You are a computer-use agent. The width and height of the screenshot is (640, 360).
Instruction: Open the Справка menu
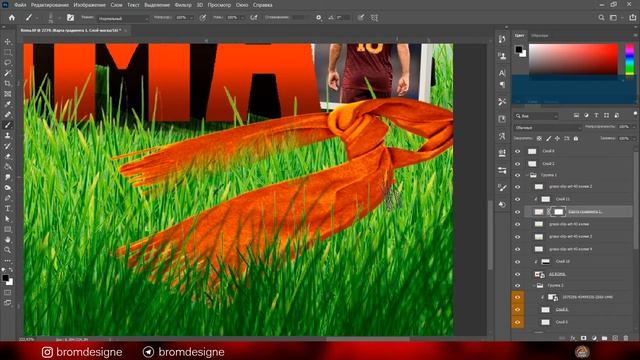coord(262,5)
